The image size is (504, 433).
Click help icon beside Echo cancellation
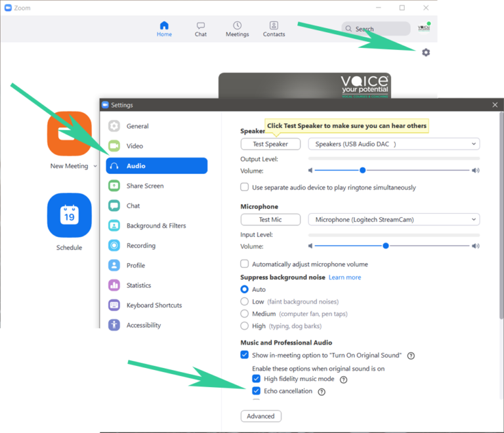(x=322, y=392)
